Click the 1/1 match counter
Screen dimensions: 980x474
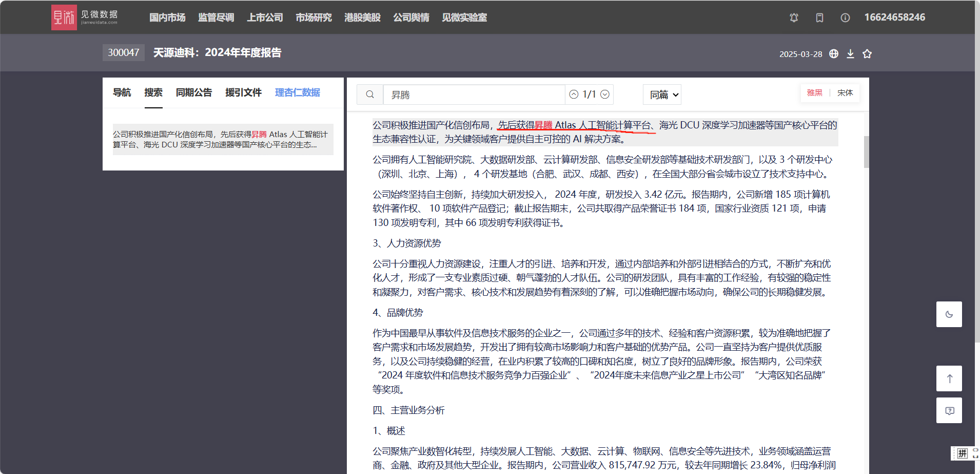coord(589,94)
